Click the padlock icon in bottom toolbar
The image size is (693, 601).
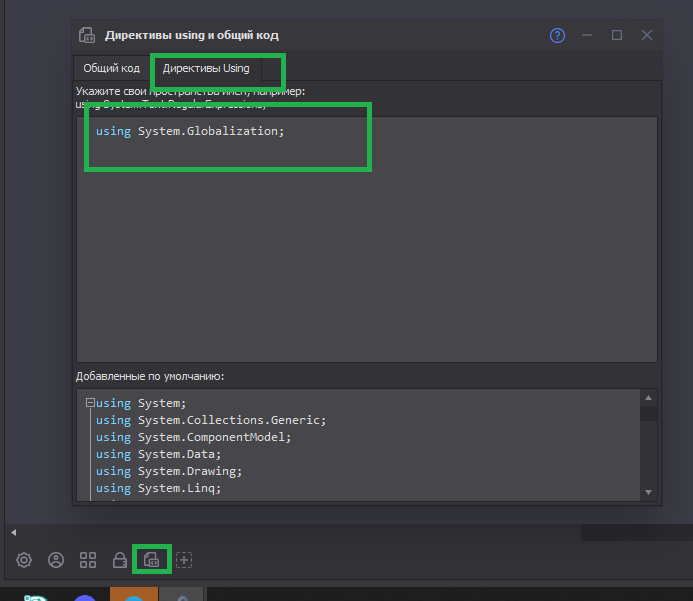(120, 560)
